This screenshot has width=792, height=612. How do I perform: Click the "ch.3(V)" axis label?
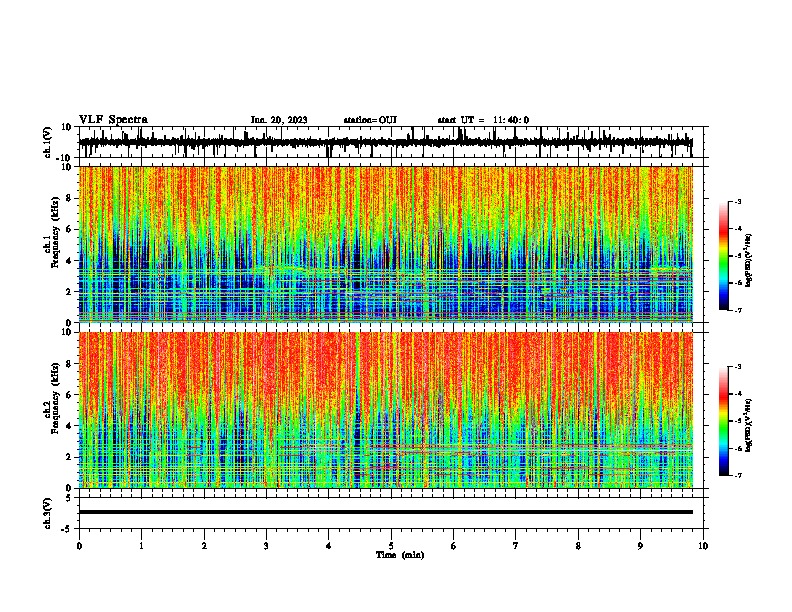tap(48, 513)
